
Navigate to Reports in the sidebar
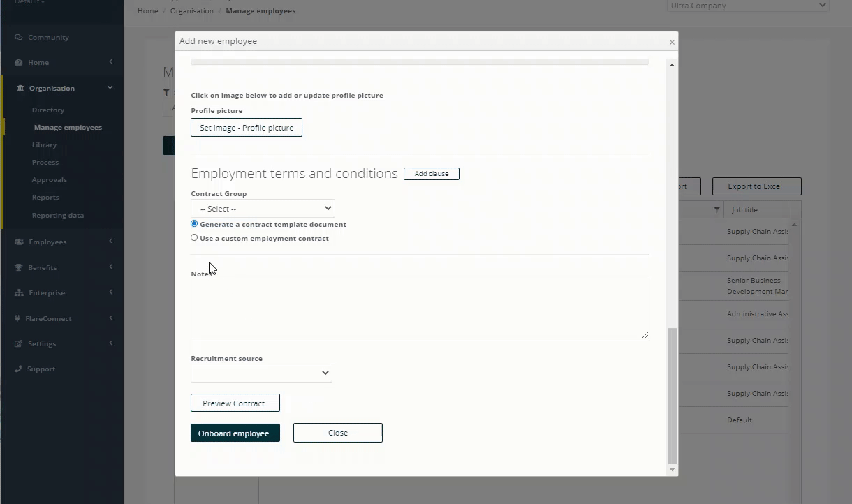(x=45, y=198)
